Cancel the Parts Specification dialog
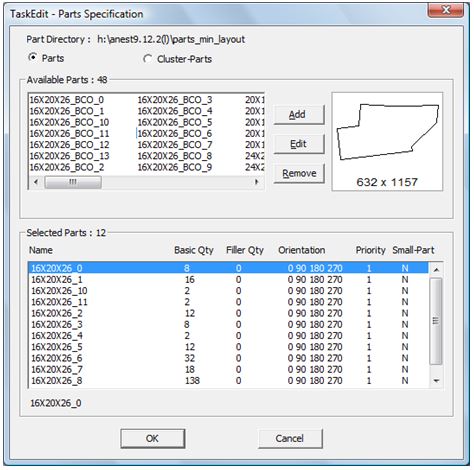 pos(290,438)
